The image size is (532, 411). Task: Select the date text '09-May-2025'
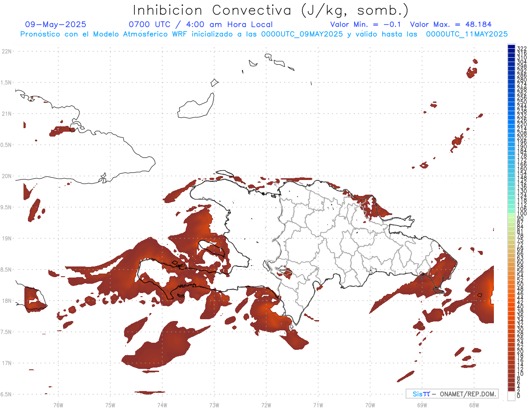[55, 24]
